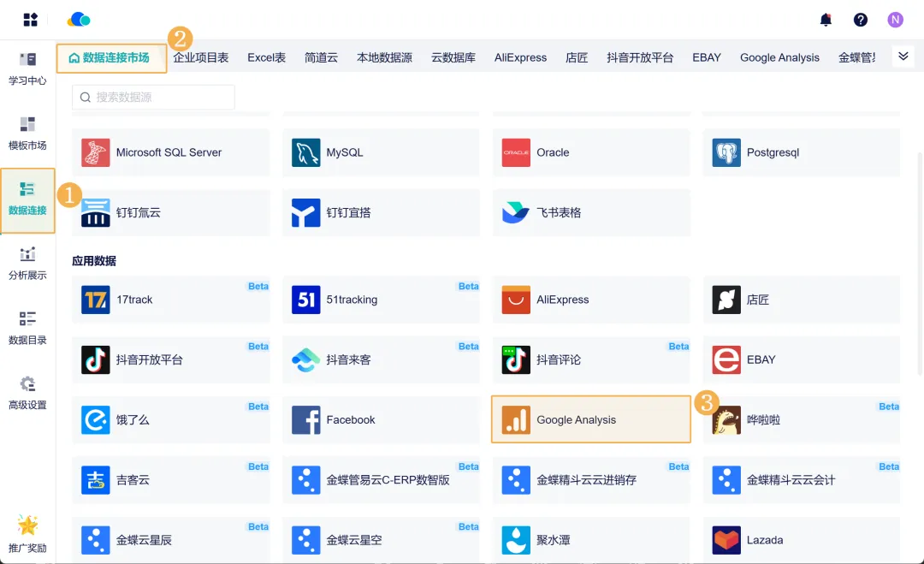Expand the tab list with double-chevron

[x=902, y=56]
